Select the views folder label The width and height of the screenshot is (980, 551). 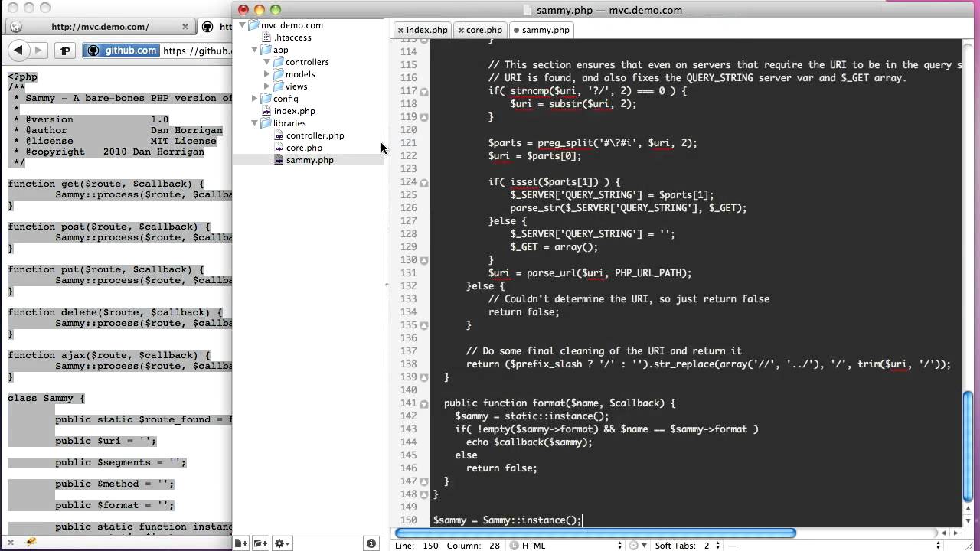296,86
